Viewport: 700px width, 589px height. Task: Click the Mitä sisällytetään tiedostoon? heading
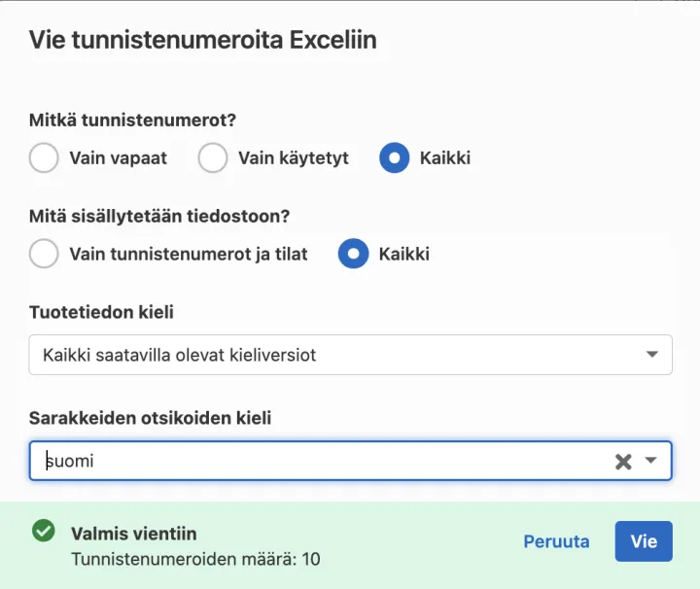pos(161,217)
